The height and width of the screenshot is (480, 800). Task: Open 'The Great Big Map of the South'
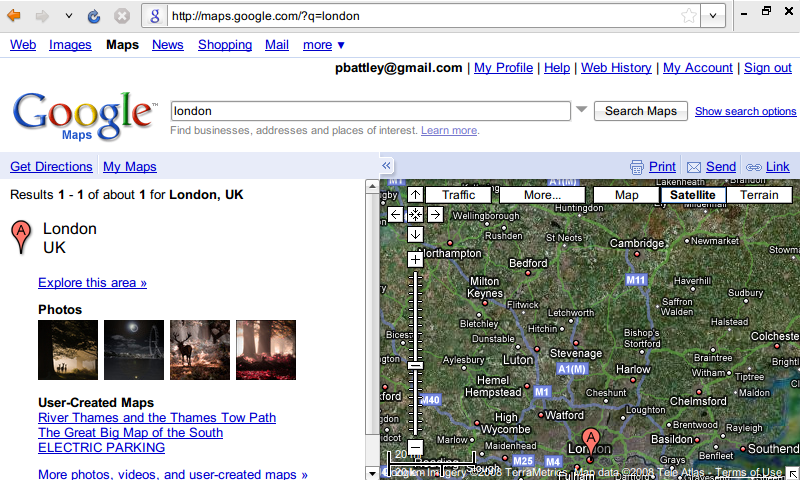tap(130, 433)
